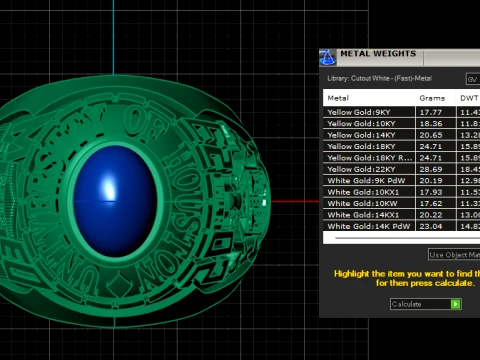Click the 18.36 grams value
The image size is (480, 360).
point(431,124)
